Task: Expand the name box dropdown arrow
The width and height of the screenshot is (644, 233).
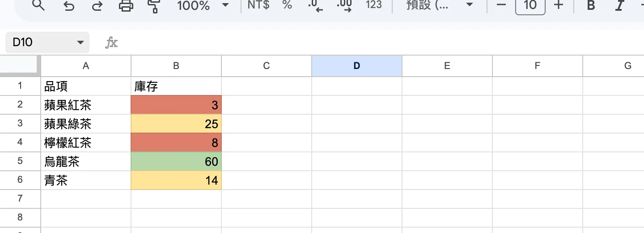Action: click(x=80, y=43)
